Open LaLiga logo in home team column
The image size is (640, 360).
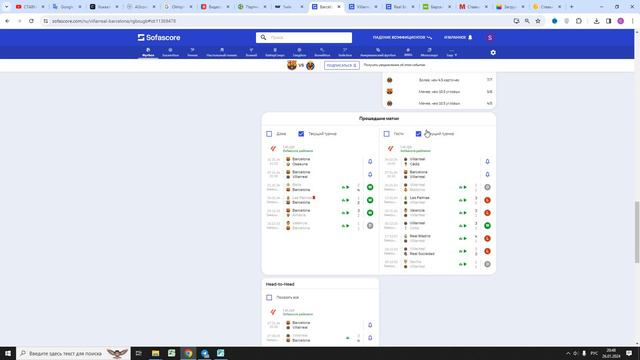pyautogui.click(x=273, y=149)
